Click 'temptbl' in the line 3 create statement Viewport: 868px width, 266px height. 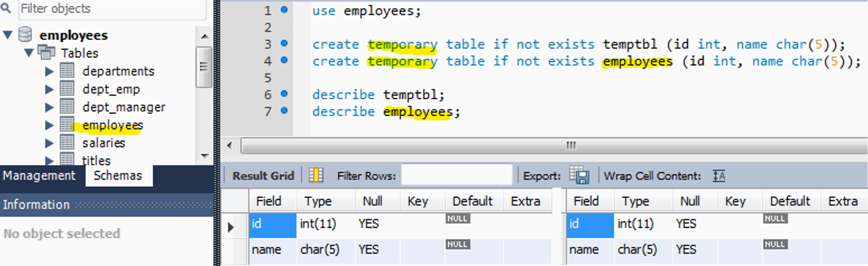(630, 44)
